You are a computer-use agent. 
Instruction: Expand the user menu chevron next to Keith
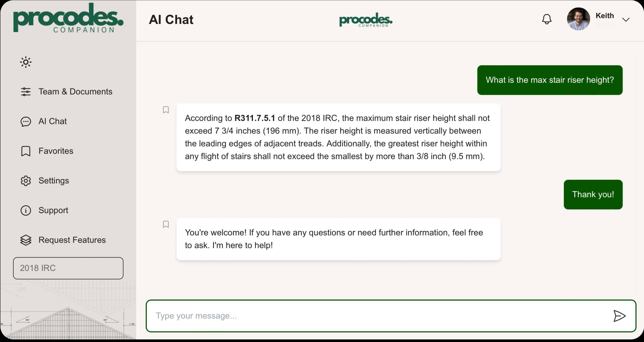[x=626, y=20]
